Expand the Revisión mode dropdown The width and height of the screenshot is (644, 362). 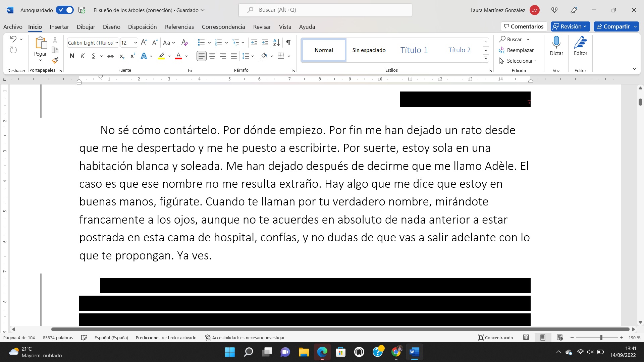click(x=570, y=26)
